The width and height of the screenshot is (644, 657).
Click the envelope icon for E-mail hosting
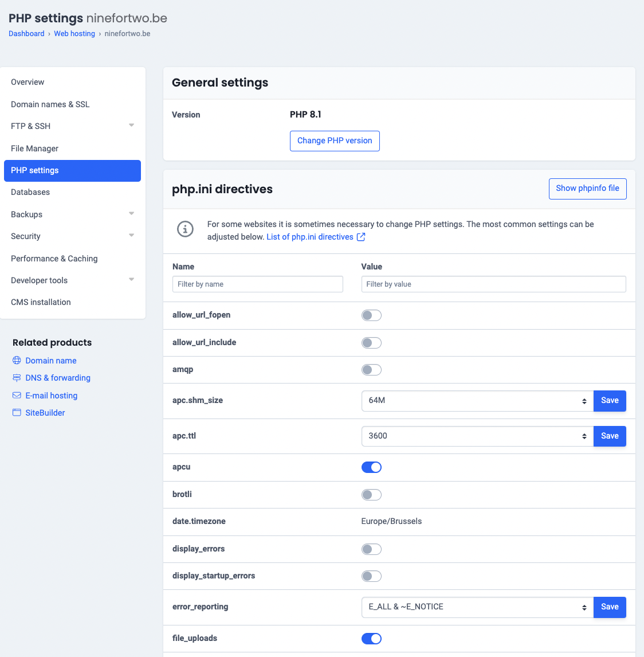pyautogui.click(x=17, y=396)
